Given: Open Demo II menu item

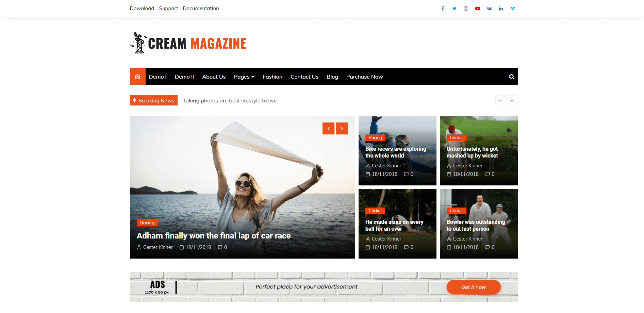Looking at the screenshot, I should [184, 77].
